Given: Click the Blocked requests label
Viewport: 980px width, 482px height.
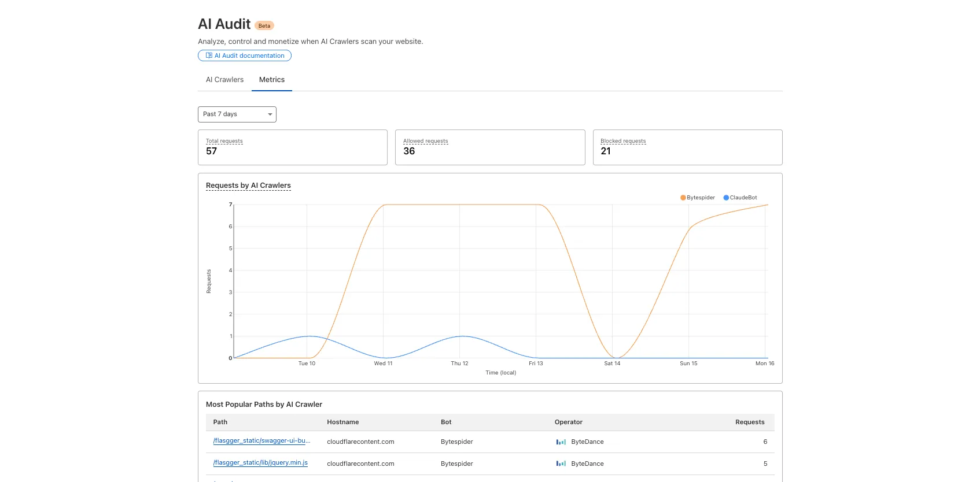Looking at the screenshot, I should (x=623, y=141).
